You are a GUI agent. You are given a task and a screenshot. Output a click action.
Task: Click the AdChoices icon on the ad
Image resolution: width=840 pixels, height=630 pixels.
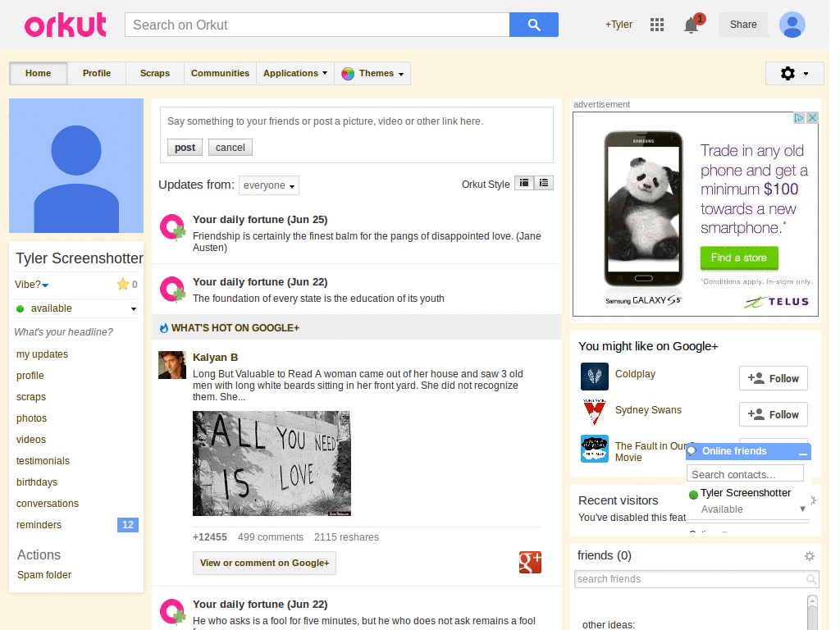pos(799,117)
